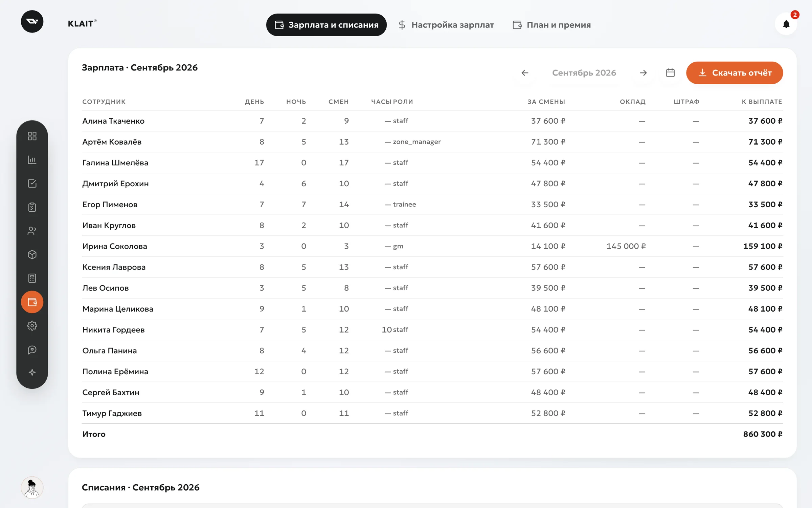The image size is (812, 508).
Task: Select employee Алина Ткаченко
Action: (113, 121)
